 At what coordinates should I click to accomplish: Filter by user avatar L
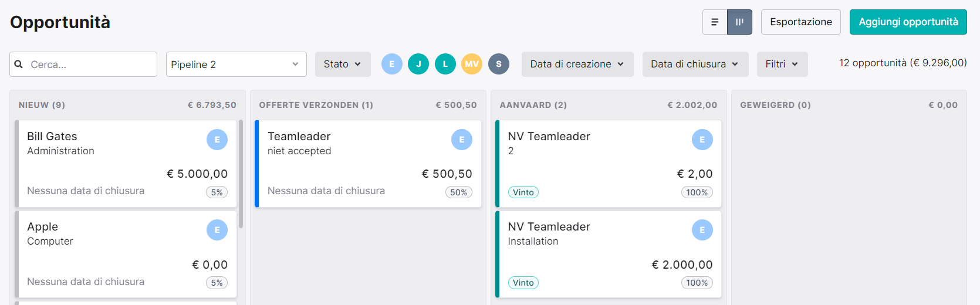pyautogui.click(x=445, y=64)
